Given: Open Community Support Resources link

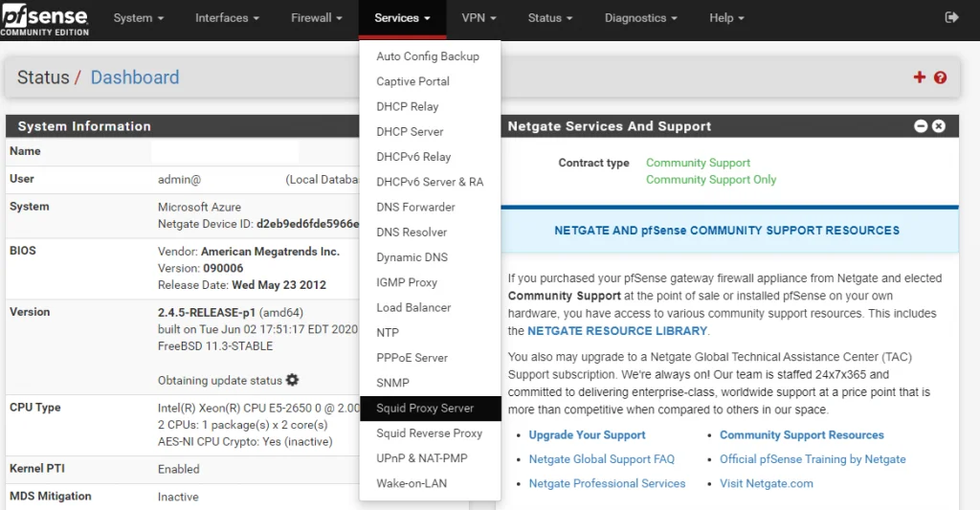Looking at the screenshot, I should point(802,435).
